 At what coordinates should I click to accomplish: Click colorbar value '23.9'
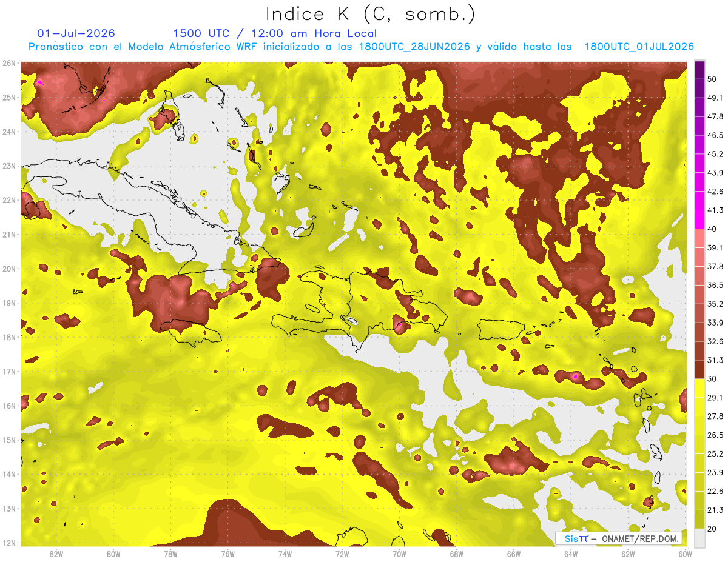[715, 473]
